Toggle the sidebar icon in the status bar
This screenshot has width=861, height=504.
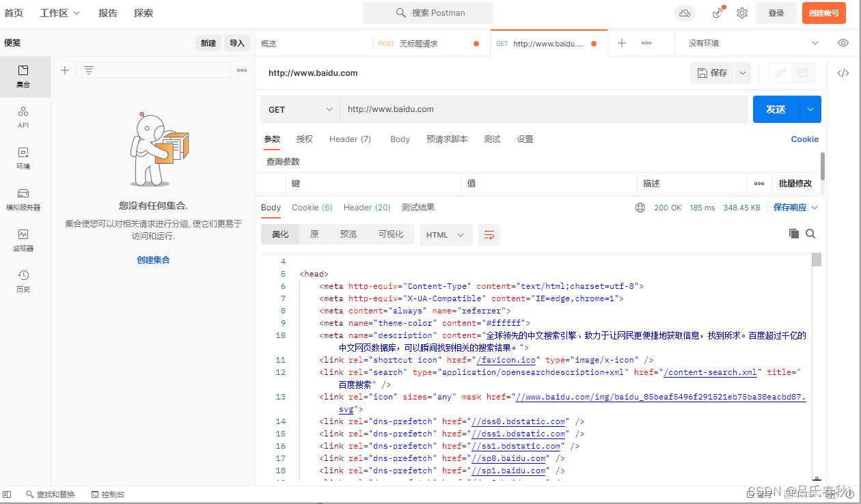7,494
